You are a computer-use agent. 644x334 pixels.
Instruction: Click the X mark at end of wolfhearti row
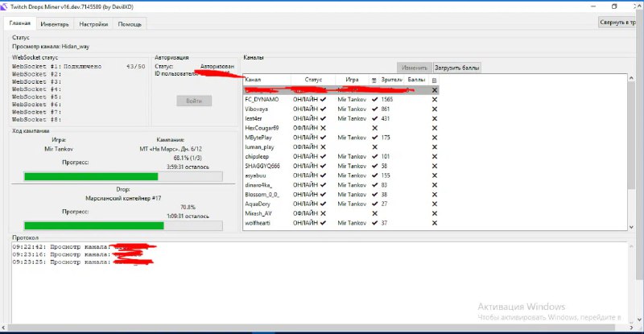click(435, 223)
